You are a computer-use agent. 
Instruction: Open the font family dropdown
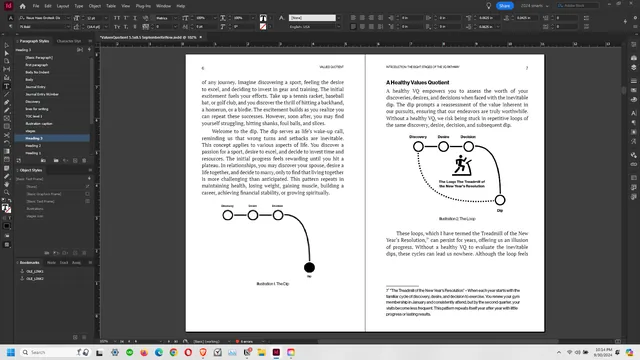(x=68, y=18)
